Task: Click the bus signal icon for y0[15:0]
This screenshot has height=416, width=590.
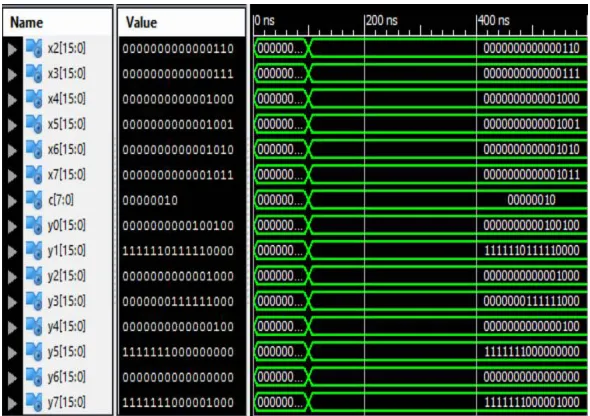Action: 34,225
